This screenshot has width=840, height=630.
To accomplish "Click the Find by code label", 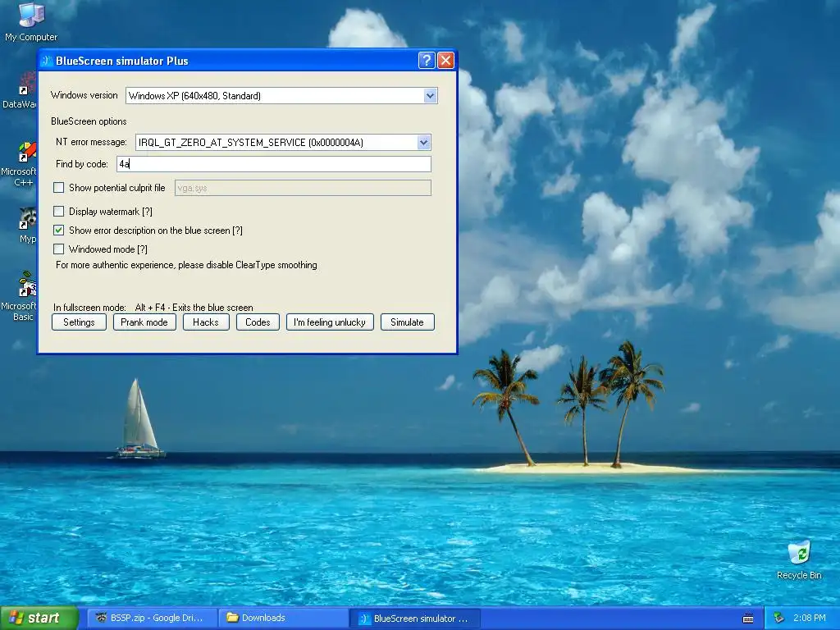I will tap(82, 164).
